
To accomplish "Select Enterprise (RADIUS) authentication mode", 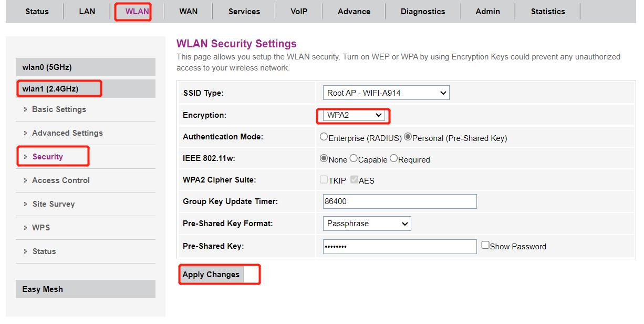I will point(324,137).
